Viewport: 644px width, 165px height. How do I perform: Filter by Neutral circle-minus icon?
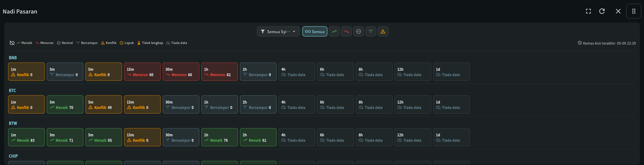point(358,31)
